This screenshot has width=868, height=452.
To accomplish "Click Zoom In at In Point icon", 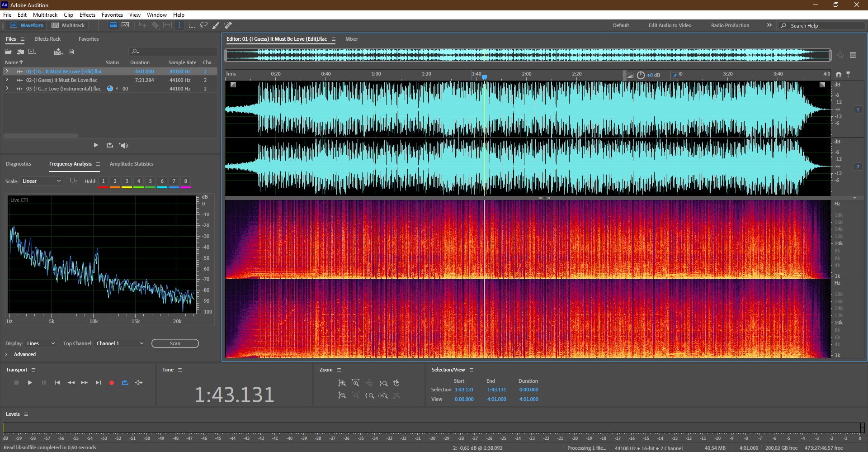I will [369, 395].
